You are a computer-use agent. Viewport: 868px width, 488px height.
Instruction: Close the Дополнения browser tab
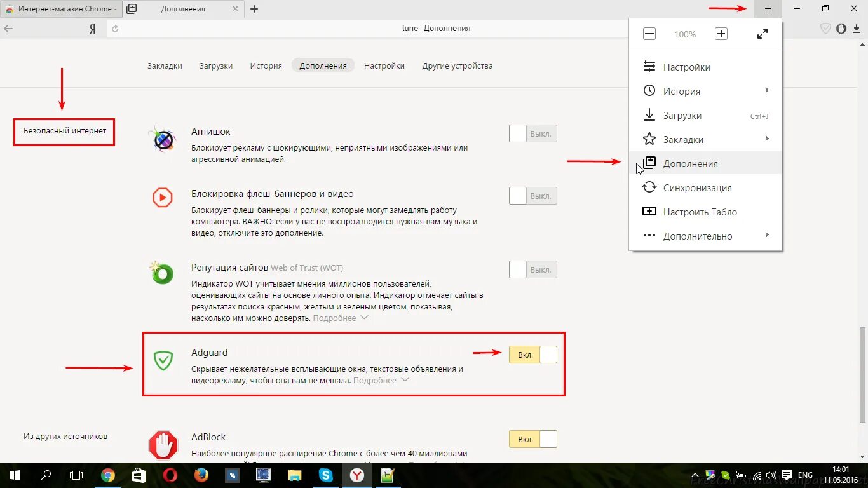236,9
